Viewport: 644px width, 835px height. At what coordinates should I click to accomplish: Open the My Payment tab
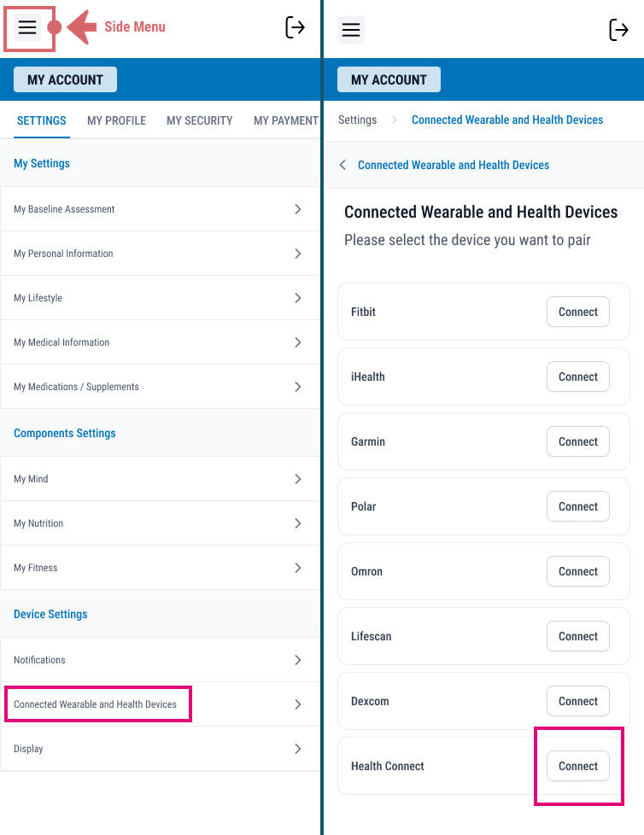(285, 120)
